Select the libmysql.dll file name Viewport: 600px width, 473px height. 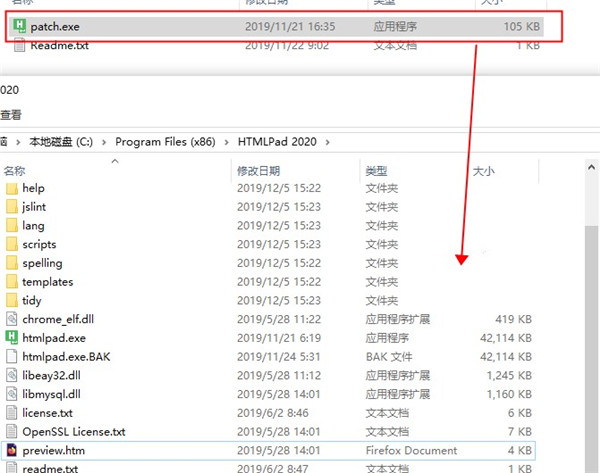[51, 394]
